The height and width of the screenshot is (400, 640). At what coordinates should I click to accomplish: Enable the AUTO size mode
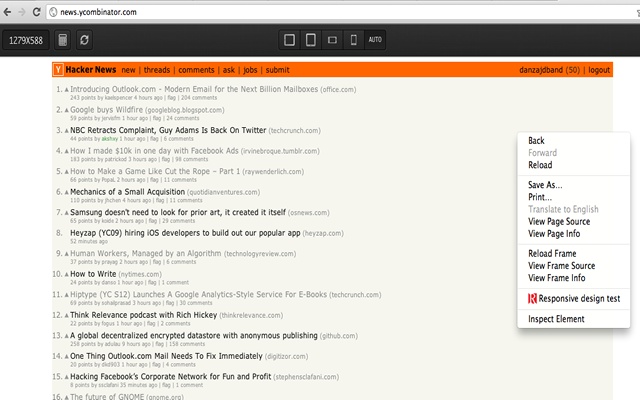click(375, 40)
